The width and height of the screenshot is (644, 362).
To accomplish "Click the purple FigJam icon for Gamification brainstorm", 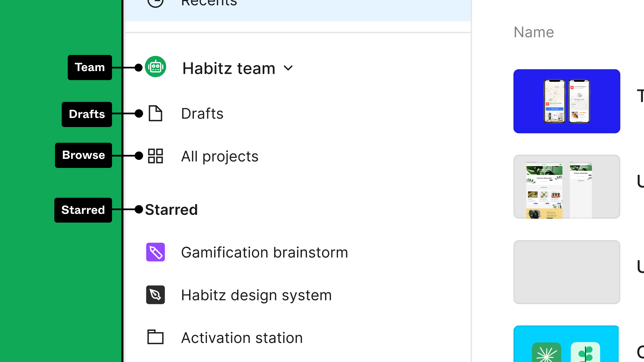I will click(155, 252).
